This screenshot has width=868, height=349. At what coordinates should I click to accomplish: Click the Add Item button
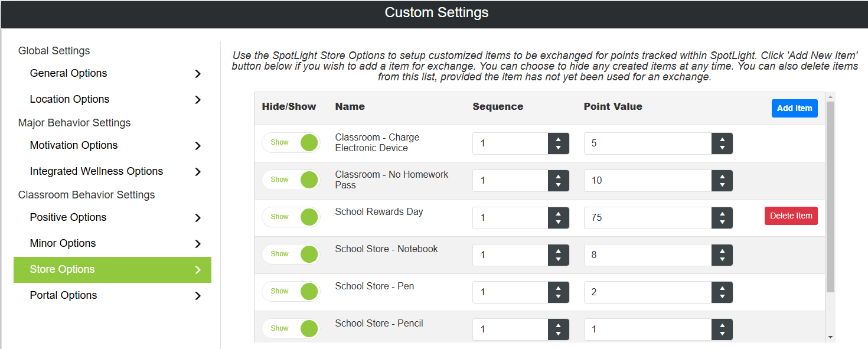click(794, 108)
